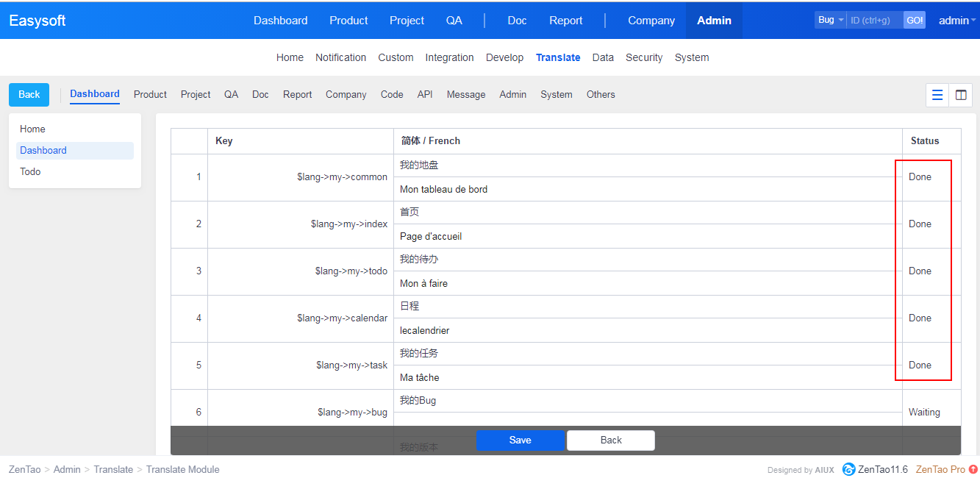Switch to list view icon
Image resolution: width=980 pixels, height=478 pixels.
coord(937,95)
